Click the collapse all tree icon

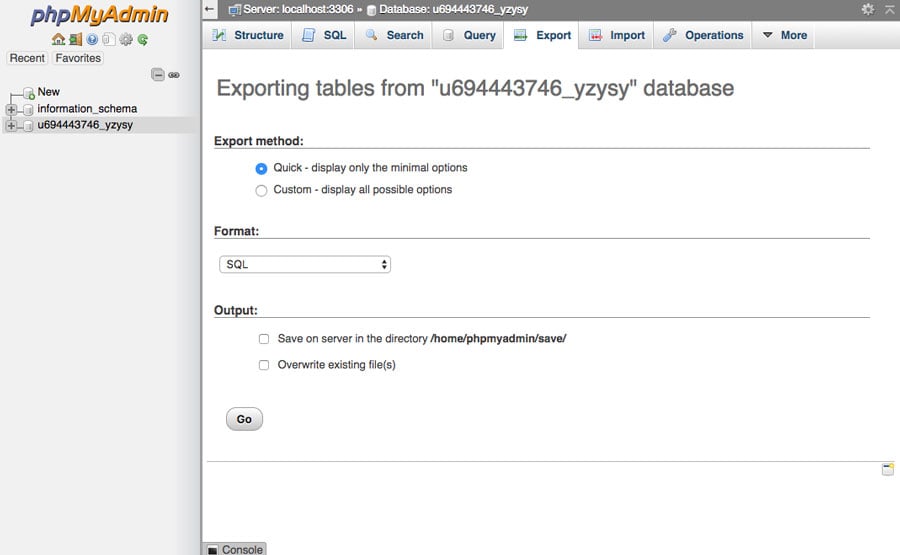click(158, 75)
